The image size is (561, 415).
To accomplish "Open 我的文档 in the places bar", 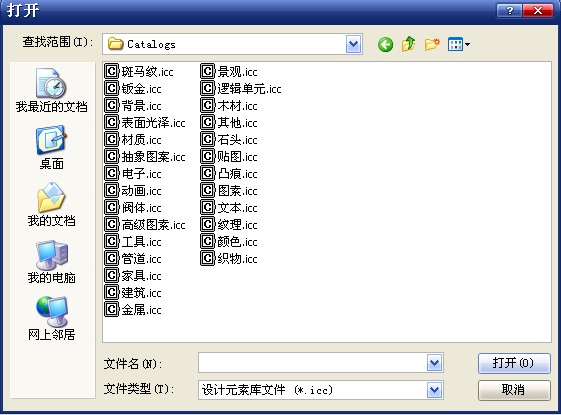I will click(52, 204).
